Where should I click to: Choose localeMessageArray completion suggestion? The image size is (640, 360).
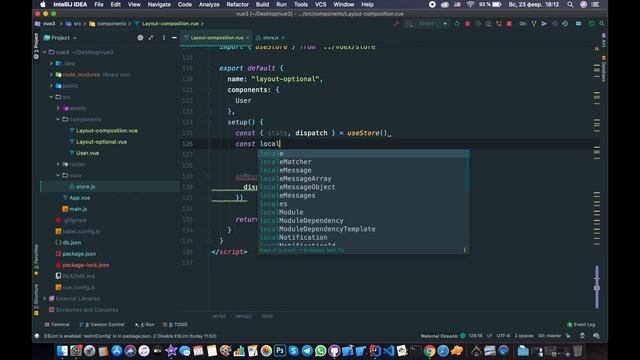363,179
